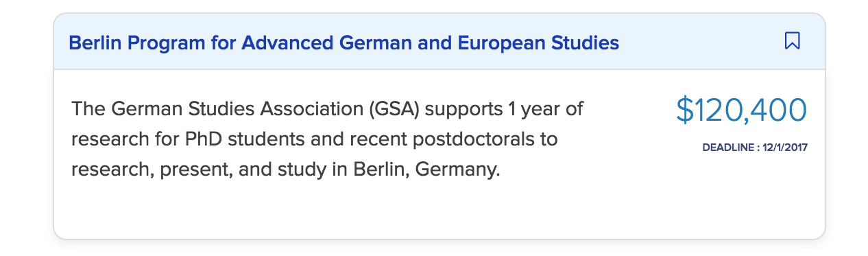Click the $120,400 award amount
This screenshot has width=868, height=256.
click(741, 110)
